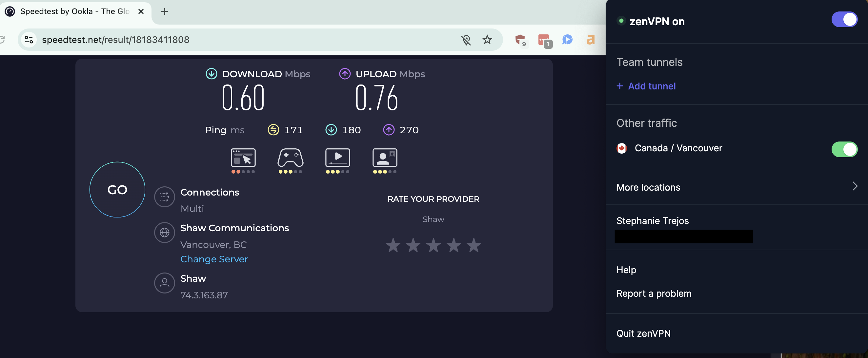Click the upload latency icon near 270
The width and height of the screenshot is (868, 358).
click(x=389, y=130)
